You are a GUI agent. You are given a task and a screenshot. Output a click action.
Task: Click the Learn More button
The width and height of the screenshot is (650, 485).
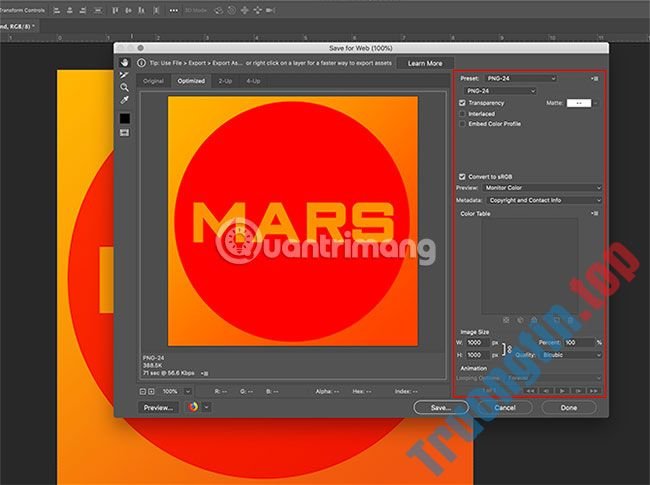pos(425,63)
